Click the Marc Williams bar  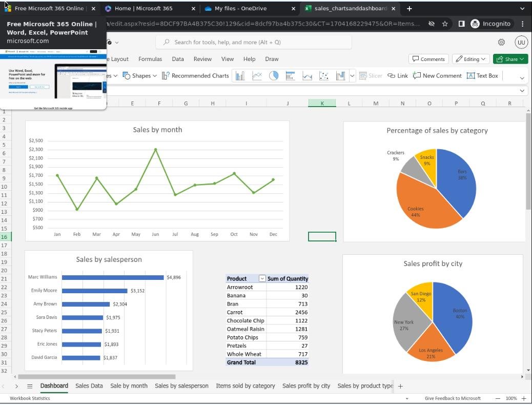pos(113,277)
